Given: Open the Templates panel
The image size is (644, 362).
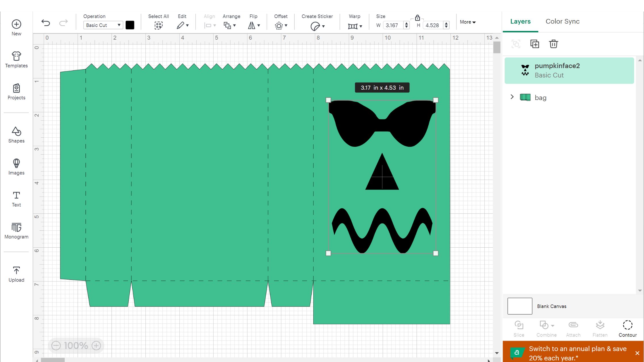Looking at the screenshot, I should click(x=16, y=60).
